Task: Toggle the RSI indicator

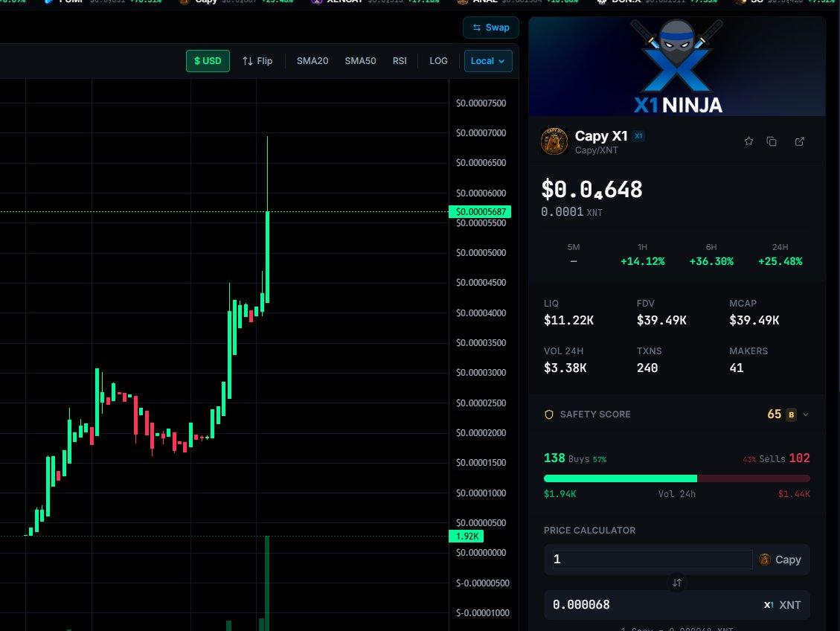Action: pos(399,61)
